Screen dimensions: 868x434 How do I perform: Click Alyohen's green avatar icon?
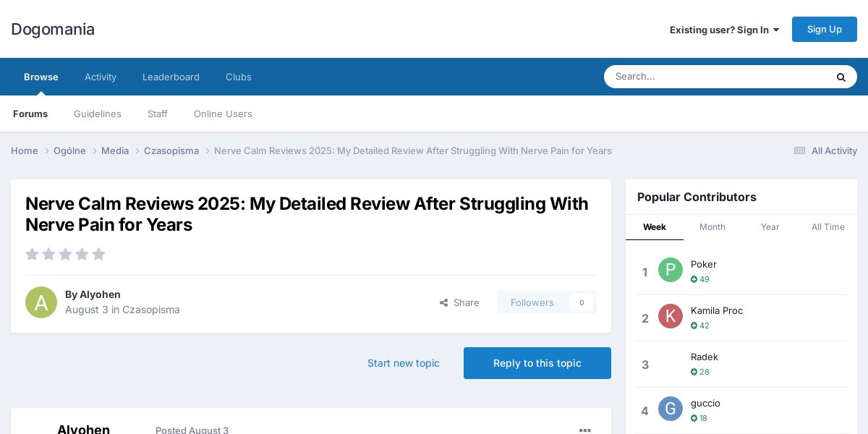coord(41,302)
